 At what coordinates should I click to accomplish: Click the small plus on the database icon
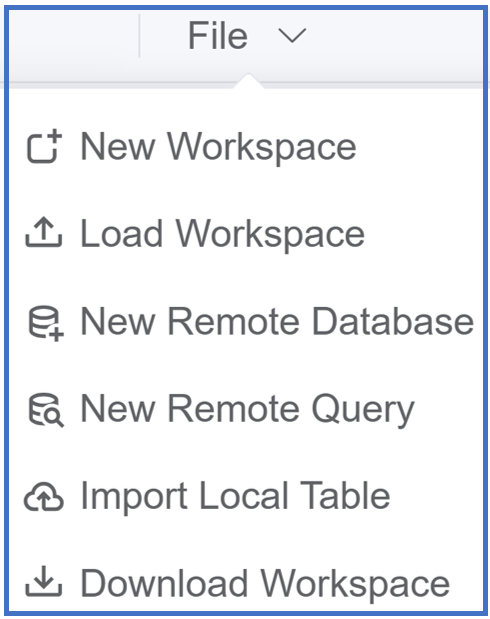57,335
